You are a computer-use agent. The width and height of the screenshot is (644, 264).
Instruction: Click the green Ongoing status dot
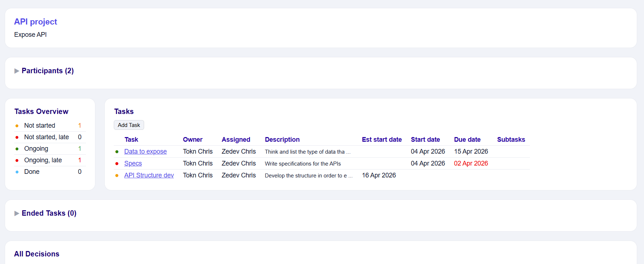click(x=17, y=149)
